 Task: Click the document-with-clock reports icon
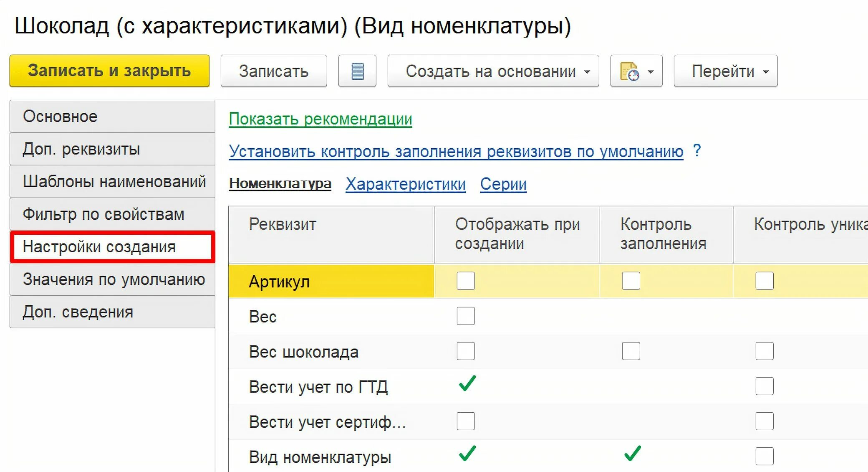point(629,71)
